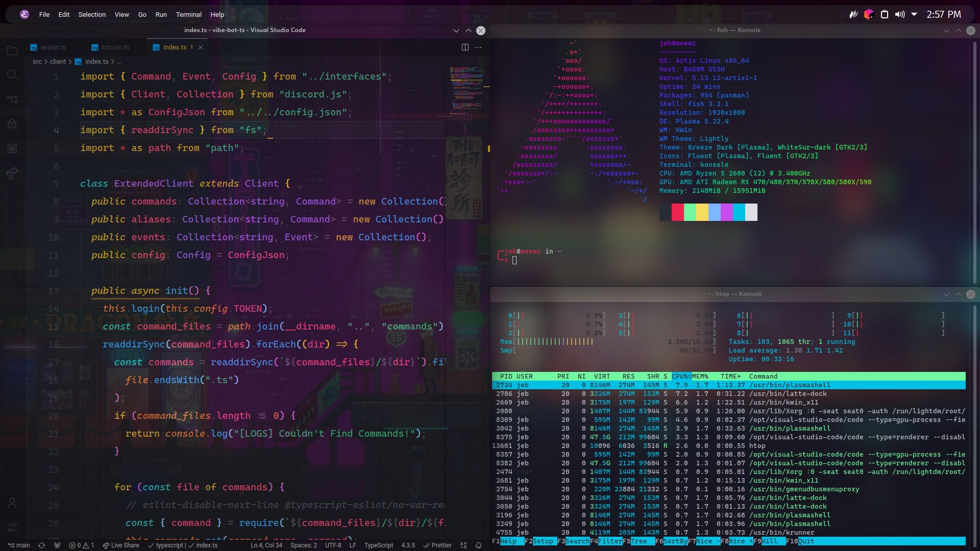Toggle the split editor layout control
Screen dimensions: 980x551
pos(465,46)
